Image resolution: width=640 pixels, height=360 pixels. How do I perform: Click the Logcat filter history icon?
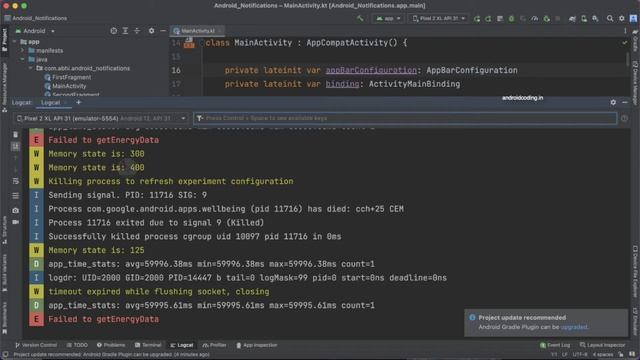199,118
